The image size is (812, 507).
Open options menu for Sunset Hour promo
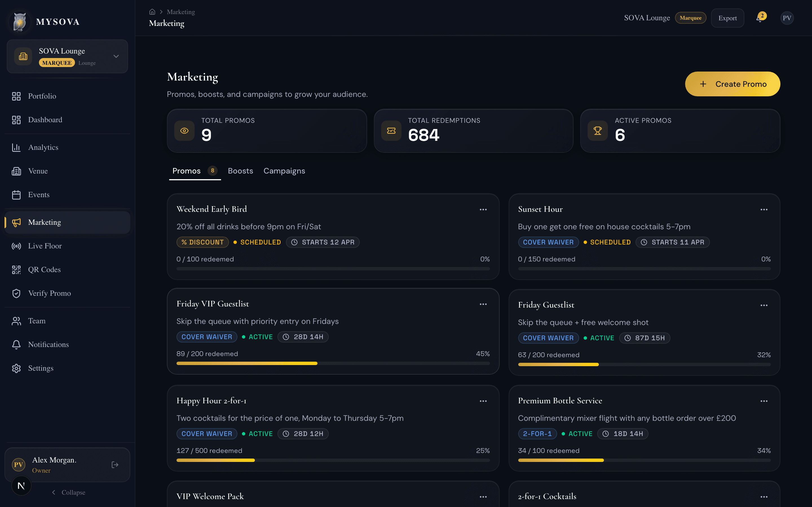(764, 210)
